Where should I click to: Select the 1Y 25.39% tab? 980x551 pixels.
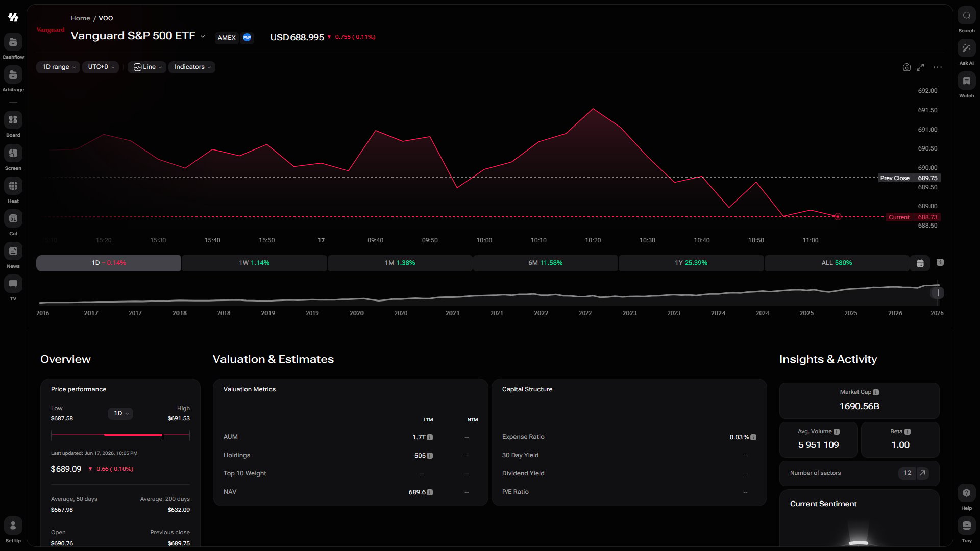point(691,263)
